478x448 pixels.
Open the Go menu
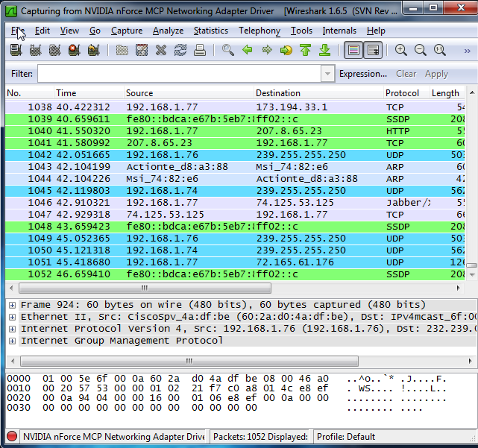click(95, 31)
